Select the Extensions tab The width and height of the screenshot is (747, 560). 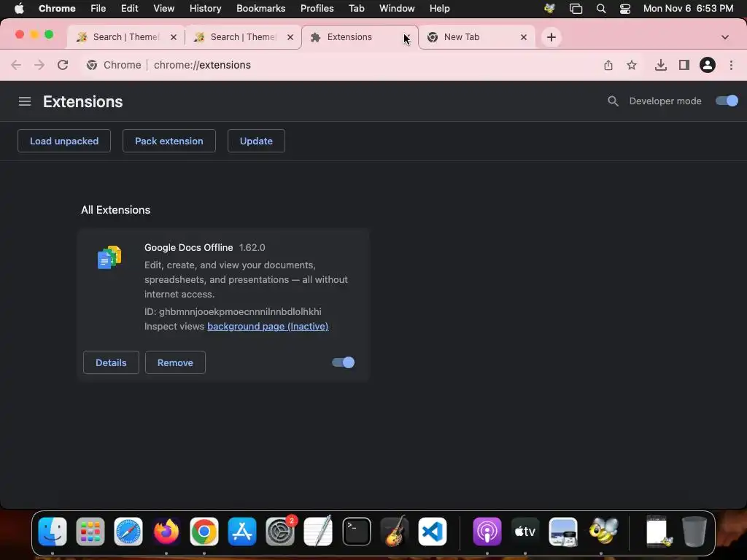coord(360,37)
